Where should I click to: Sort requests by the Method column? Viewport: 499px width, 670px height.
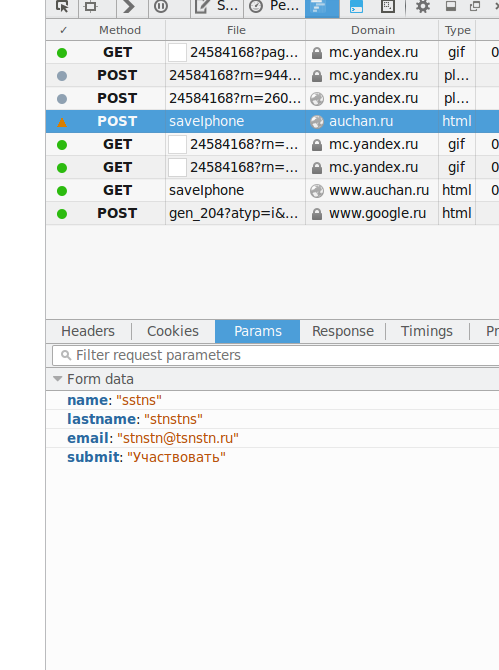pos(120,30)
